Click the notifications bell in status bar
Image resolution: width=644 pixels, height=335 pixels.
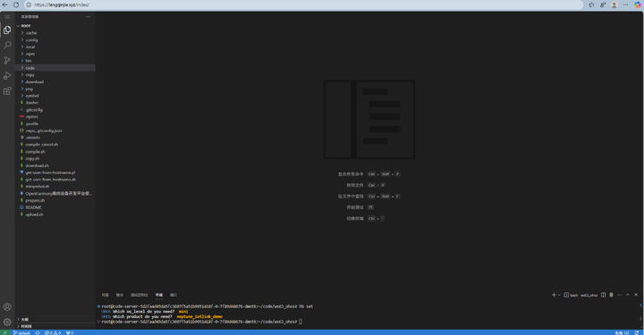637,332
